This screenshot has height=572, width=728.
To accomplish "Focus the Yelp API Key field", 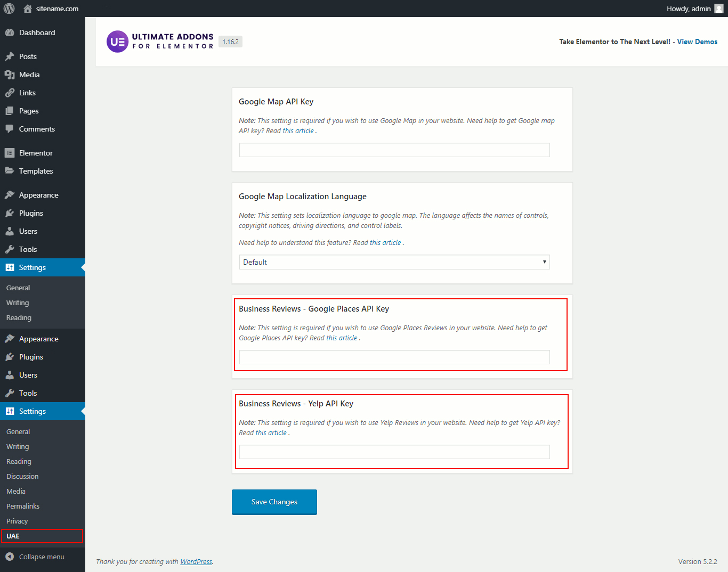I will coord(394,452).
